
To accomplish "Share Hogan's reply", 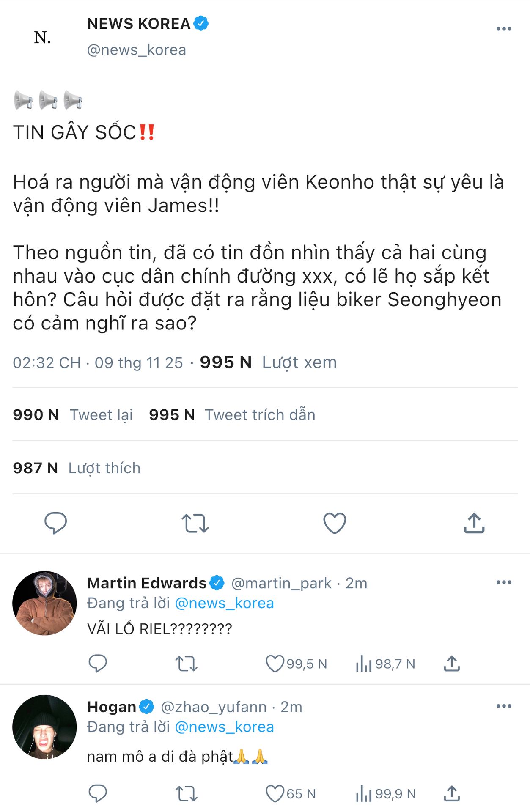I will click(452, 793).
